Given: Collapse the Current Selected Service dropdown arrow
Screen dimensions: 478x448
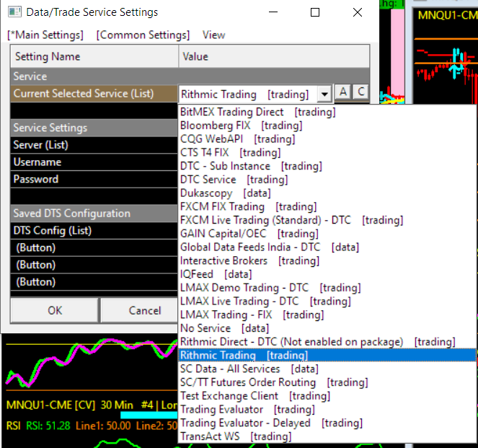Looking at the screenshot, I should [324, 94].
